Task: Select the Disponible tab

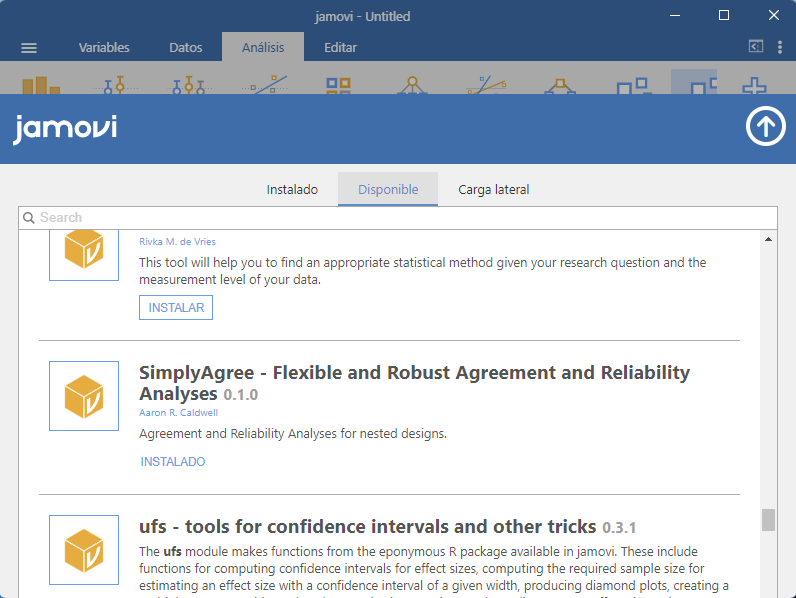Action: click(x=388, y=189)
